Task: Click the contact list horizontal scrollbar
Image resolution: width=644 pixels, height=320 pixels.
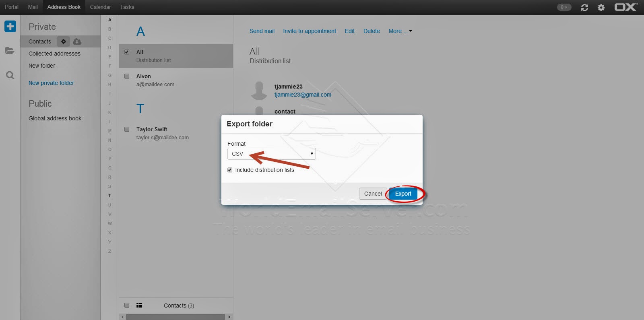Action: 175,317
